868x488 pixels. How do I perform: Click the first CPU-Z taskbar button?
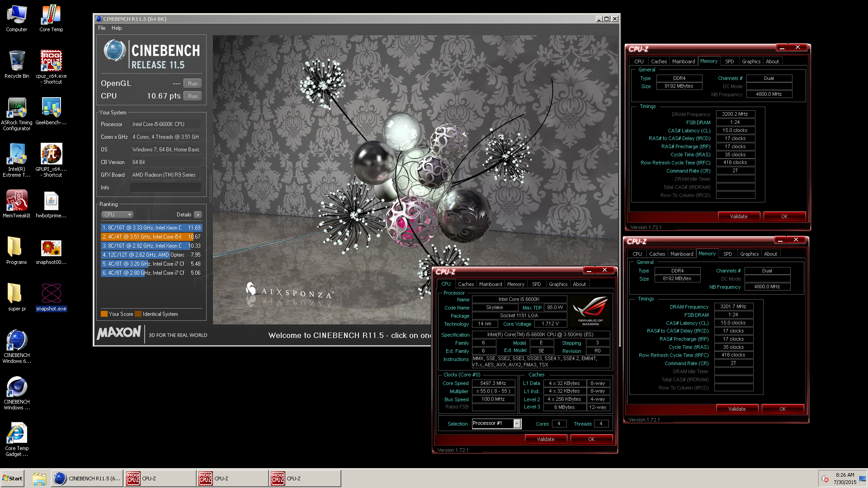[160, 479]
